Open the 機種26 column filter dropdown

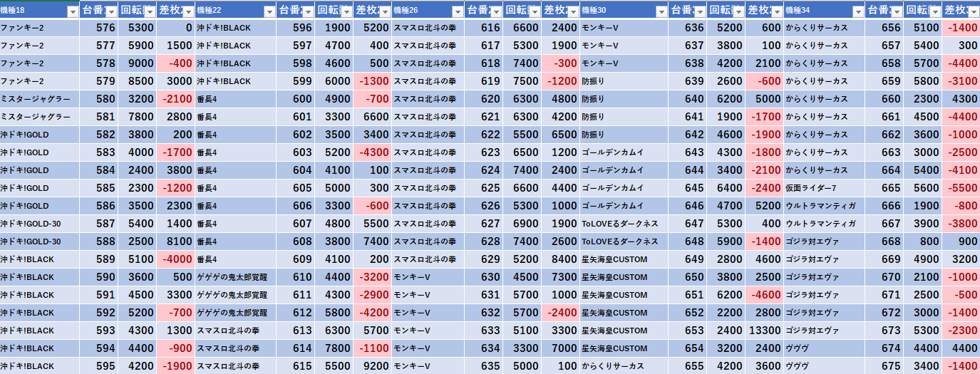click(458, 11)
